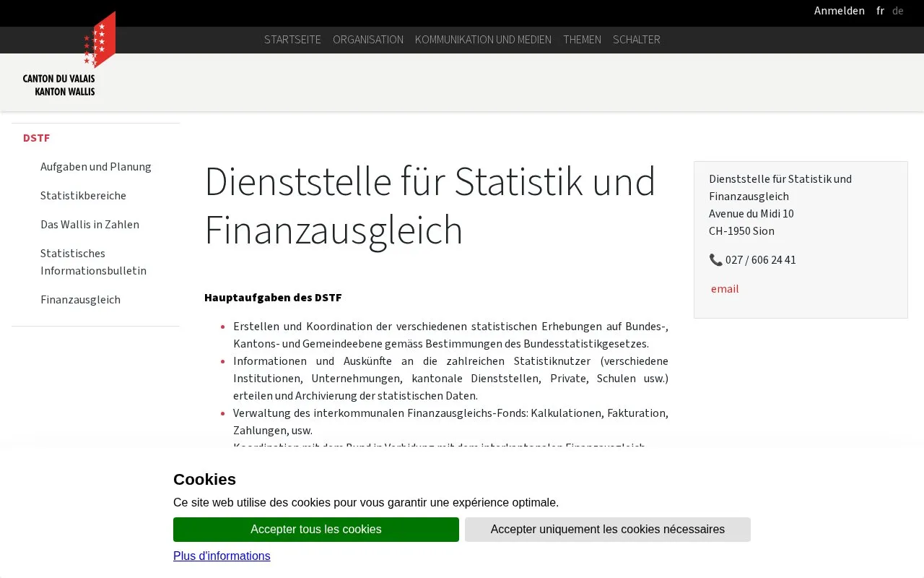Click the phone icon next to 027 / 606 24 41
Screen dimensions: 924x578
[x=715, y=260]
